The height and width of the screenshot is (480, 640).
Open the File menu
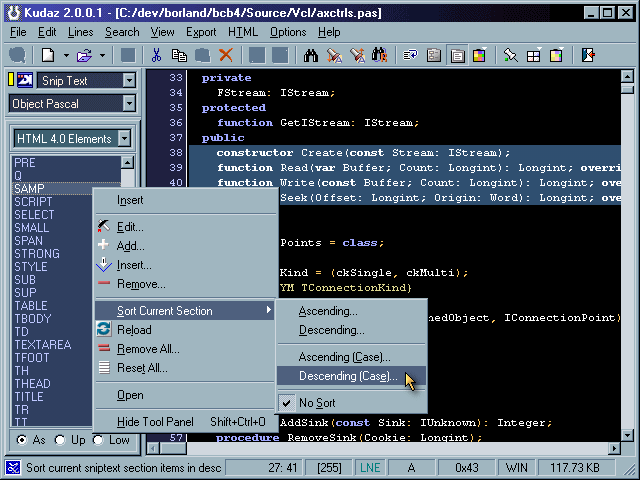[x=18, y=32]
